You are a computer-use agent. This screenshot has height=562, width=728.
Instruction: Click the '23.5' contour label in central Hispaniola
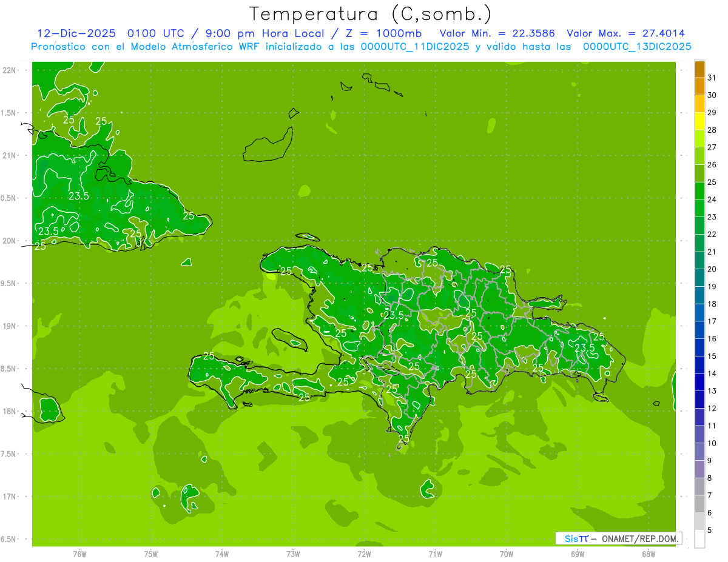pyautogui.click(x=394, y=315)
